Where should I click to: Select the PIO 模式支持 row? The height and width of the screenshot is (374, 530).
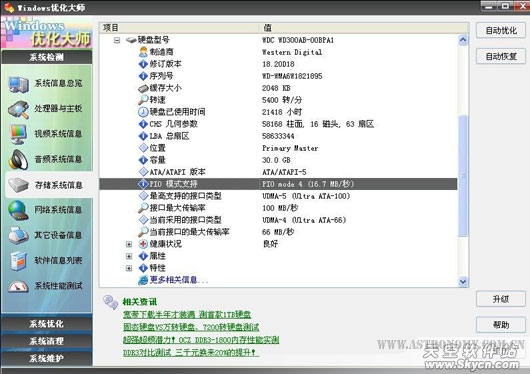(278, 184)
